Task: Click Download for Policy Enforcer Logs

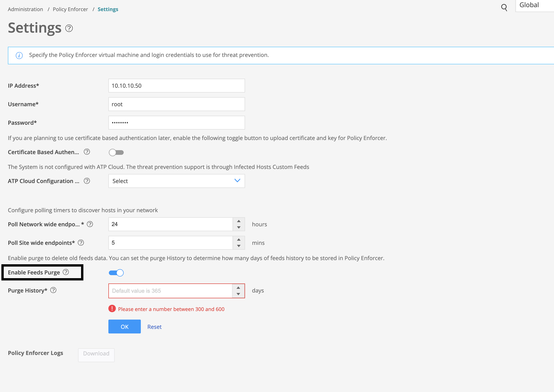Action: pyautogui.click(x=96, y=355)
